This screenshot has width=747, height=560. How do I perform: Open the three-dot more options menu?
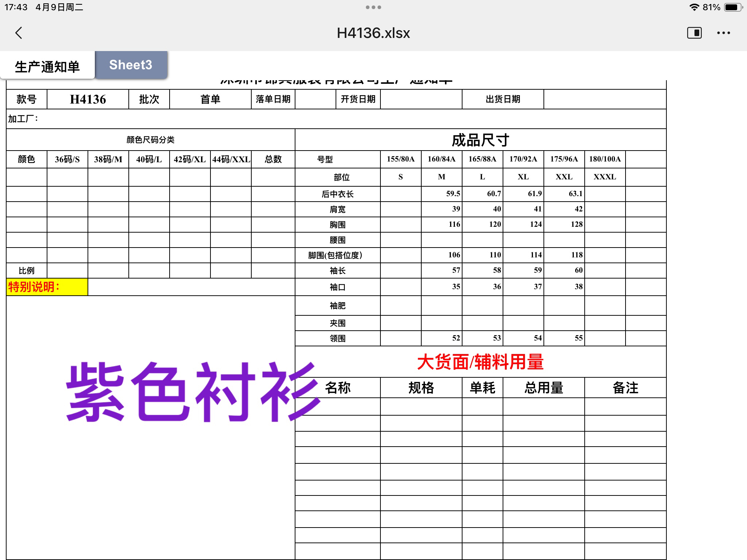click(x=723, y=33)
